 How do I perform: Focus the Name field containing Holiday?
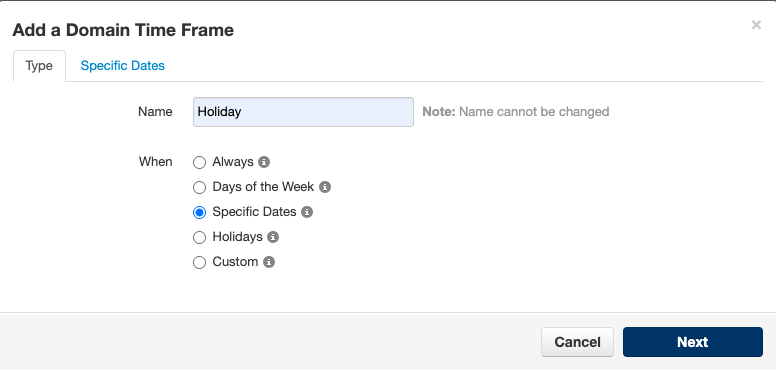pos(303,112)
